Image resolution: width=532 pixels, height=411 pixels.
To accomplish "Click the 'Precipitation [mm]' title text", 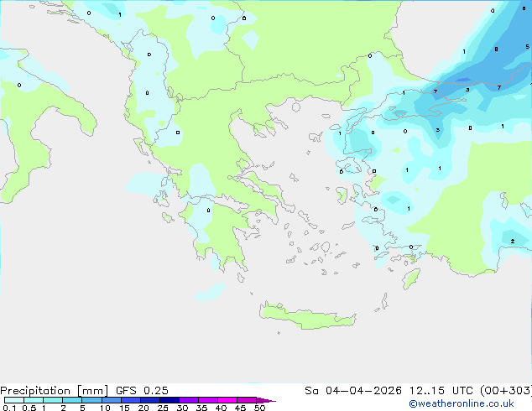I will [54, 391].
